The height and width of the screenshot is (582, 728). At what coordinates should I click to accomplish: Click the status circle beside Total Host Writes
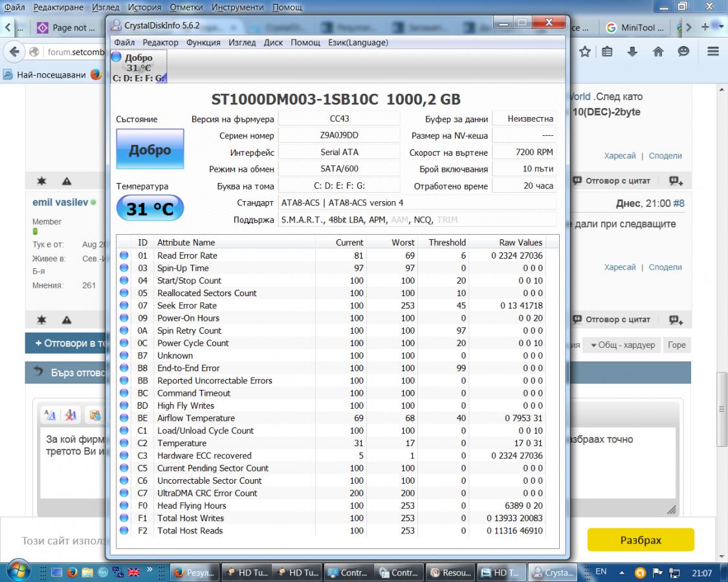124,518
